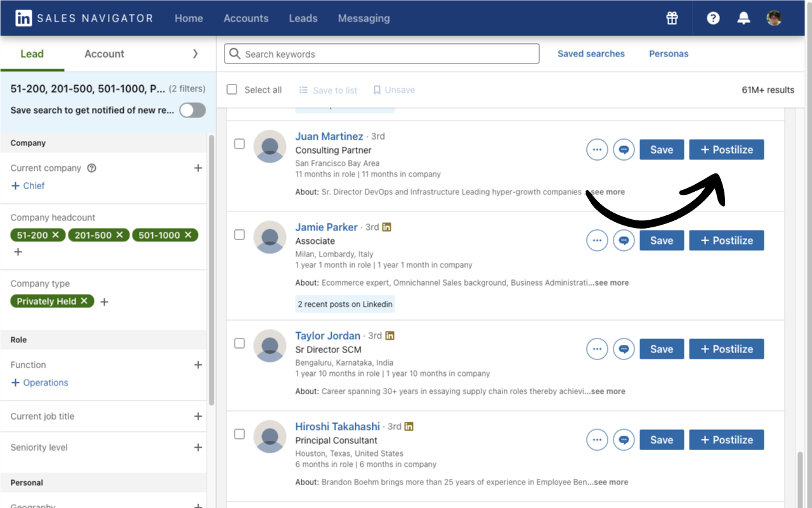
Task: Message Taylor Jordan via chat icon
Action: coord(624,349)
